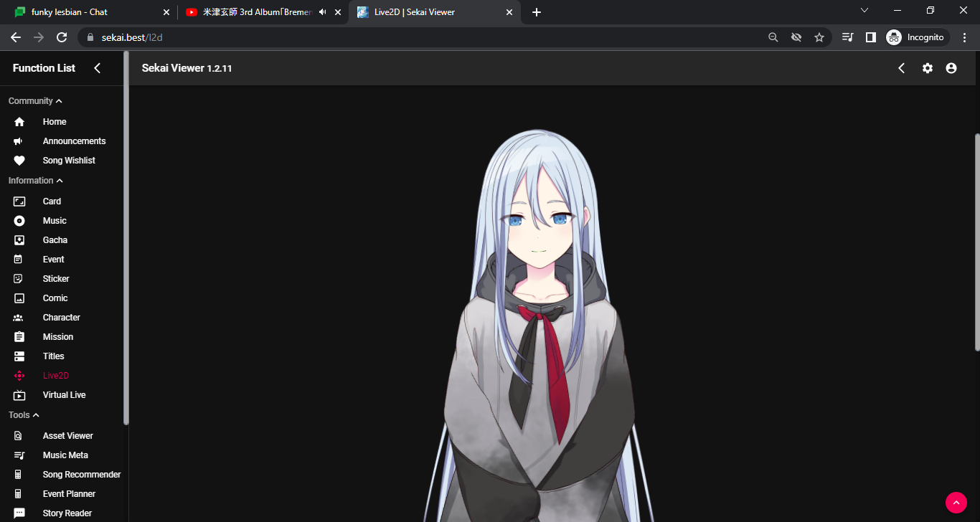980x522 pixels.
Task: Open the user account icon in header
Action: tap(951, 68)
